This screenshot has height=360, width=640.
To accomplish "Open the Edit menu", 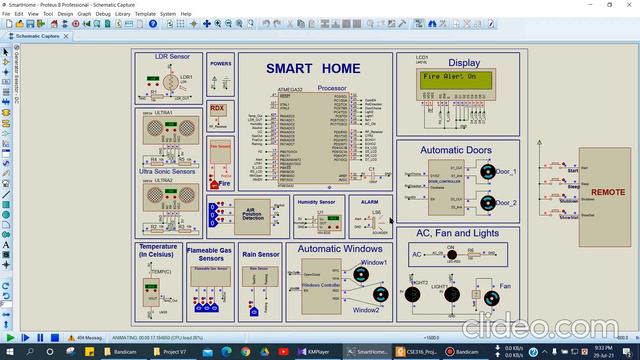I will [x=19, y=14].
